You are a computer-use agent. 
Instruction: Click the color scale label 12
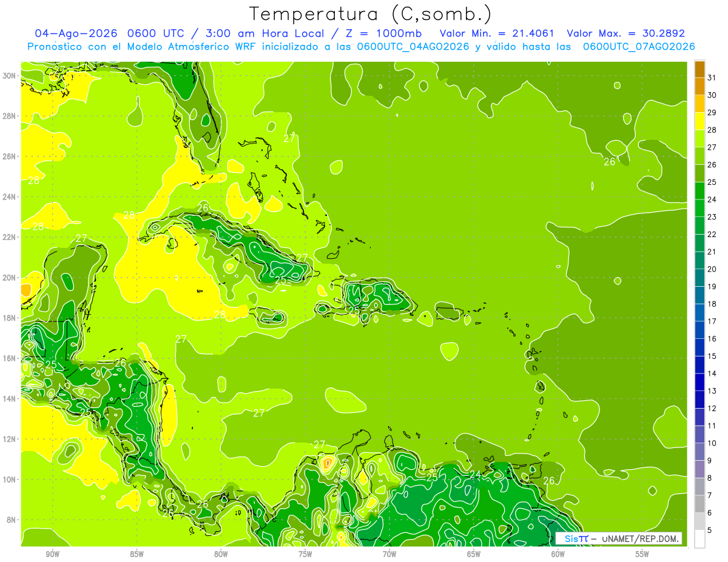click(x=712, y=408)
